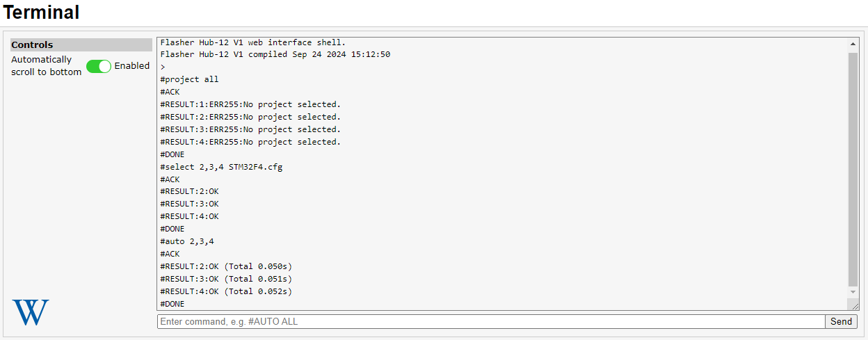868x340 pixels.
Task: Click the terminal output resize handle
Action: click(854, 305)
